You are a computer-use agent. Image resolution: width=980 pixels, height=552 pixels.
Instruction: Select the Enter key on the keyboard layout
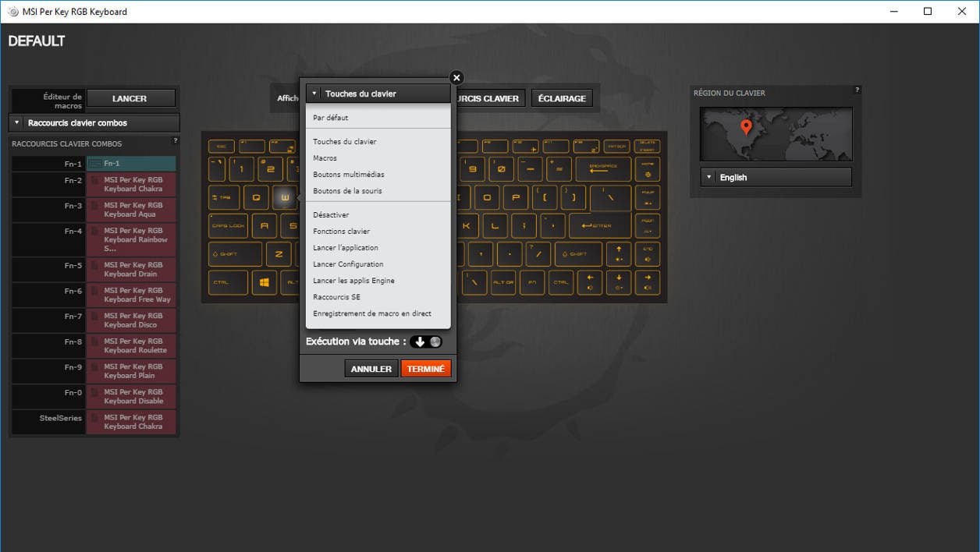599,225
